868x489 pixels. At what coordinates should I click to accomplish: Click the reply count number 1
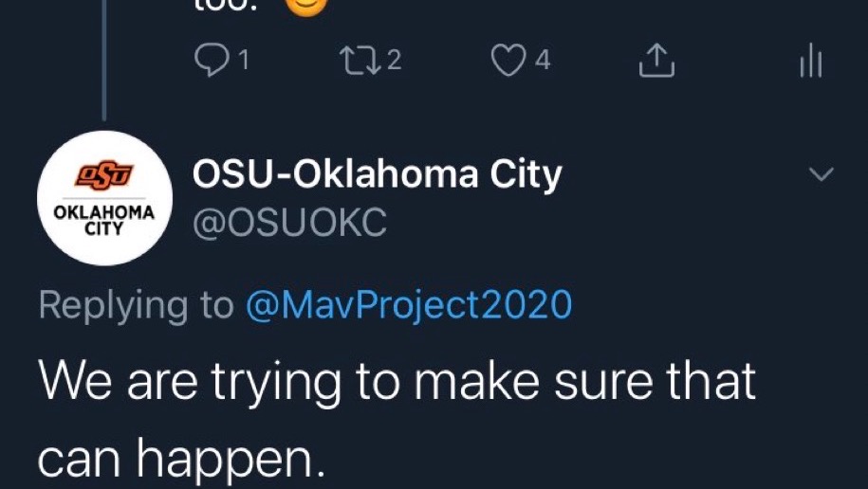pos(243,61)
